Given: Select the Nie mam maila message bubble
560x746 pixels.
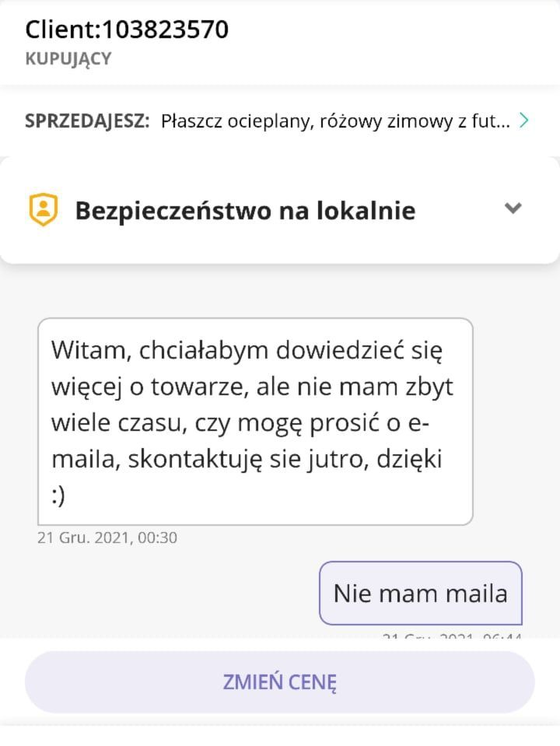Looking at the screenshot, I should pyautogui.click(x=421, y=593).
